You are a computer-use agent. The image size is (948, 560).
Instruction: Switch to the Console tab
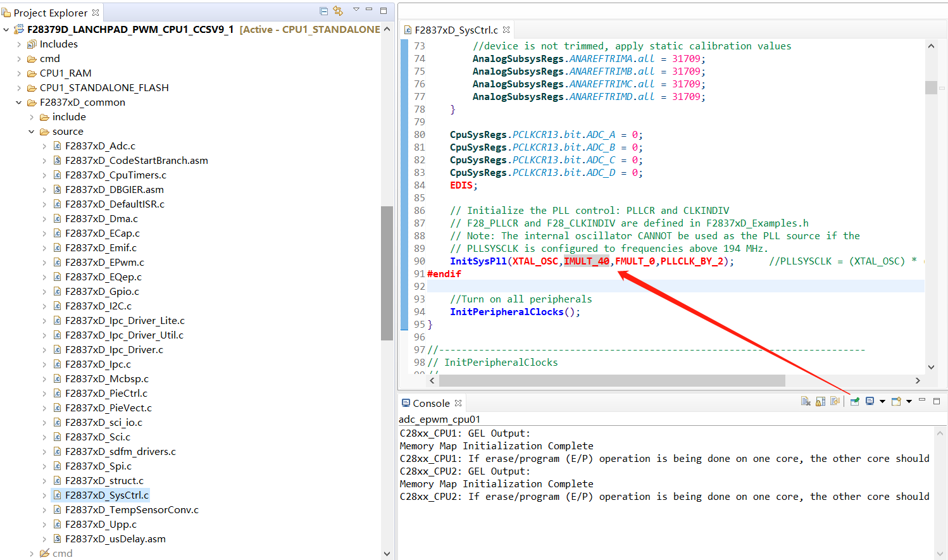[x=431, y=403]
